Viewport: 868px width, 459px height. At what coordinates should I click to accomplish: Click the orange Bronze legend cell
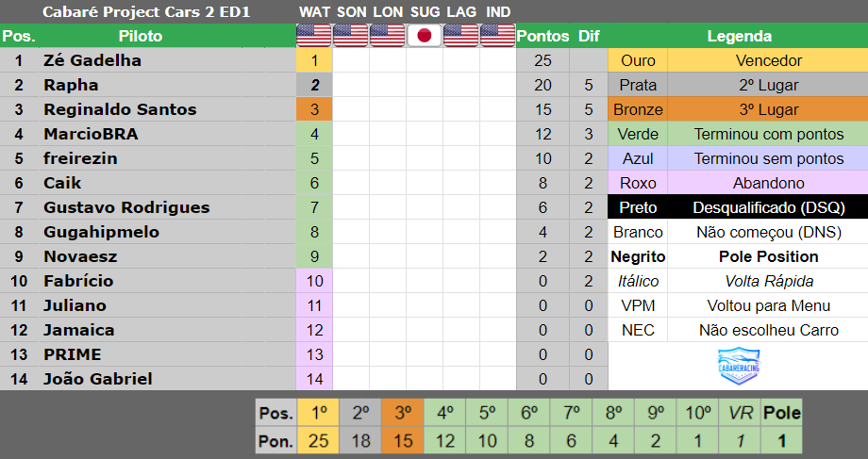point(638,109)
